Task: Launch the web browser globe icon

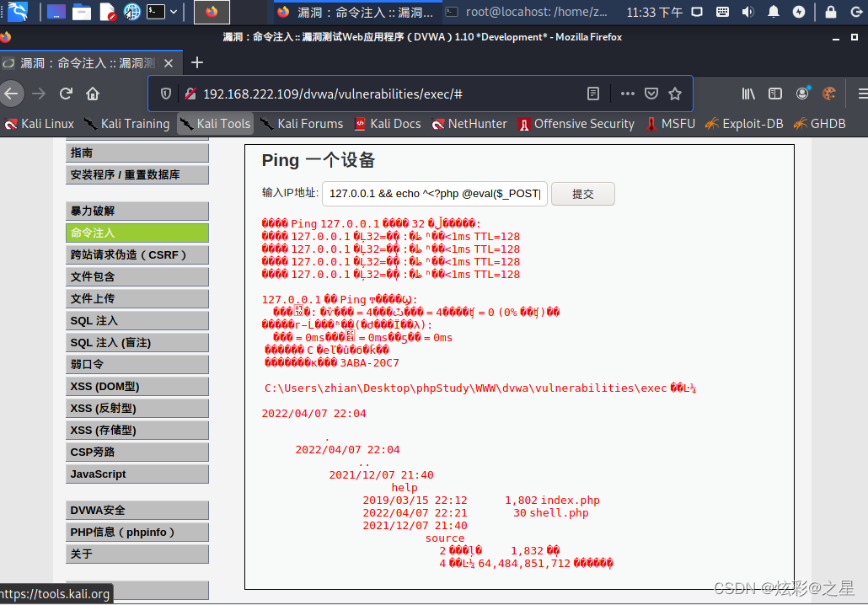Action: (x=131, y=12)
